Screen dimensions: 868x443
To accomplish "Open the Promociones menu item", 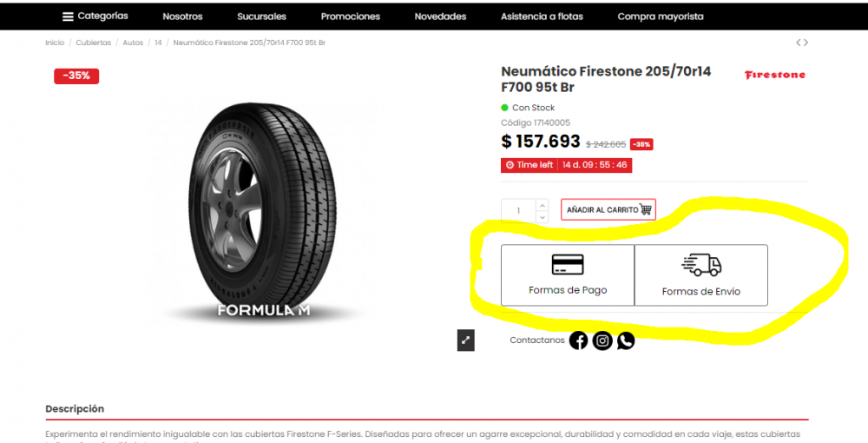I will coord(350,17).
